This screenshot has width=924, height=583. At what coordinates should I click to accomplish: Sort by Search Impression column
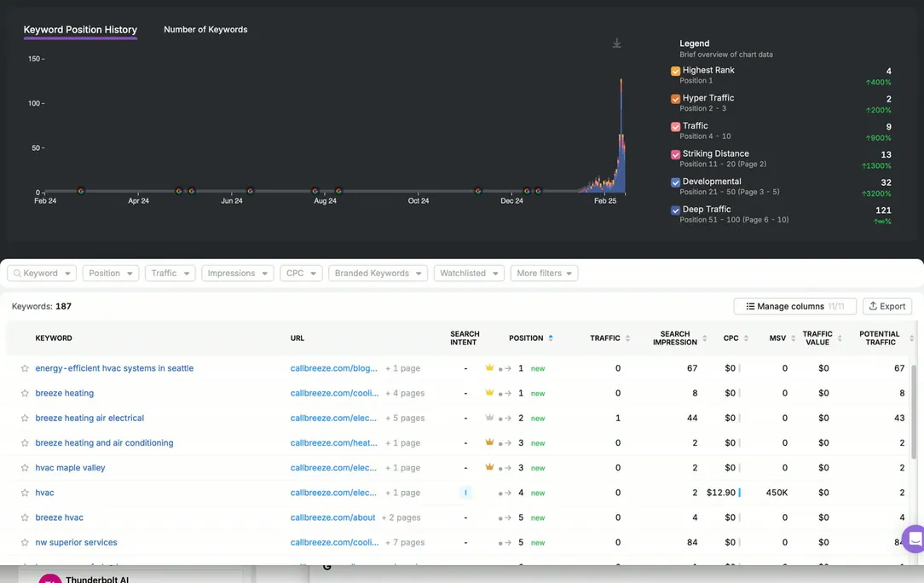pos(704,338)
